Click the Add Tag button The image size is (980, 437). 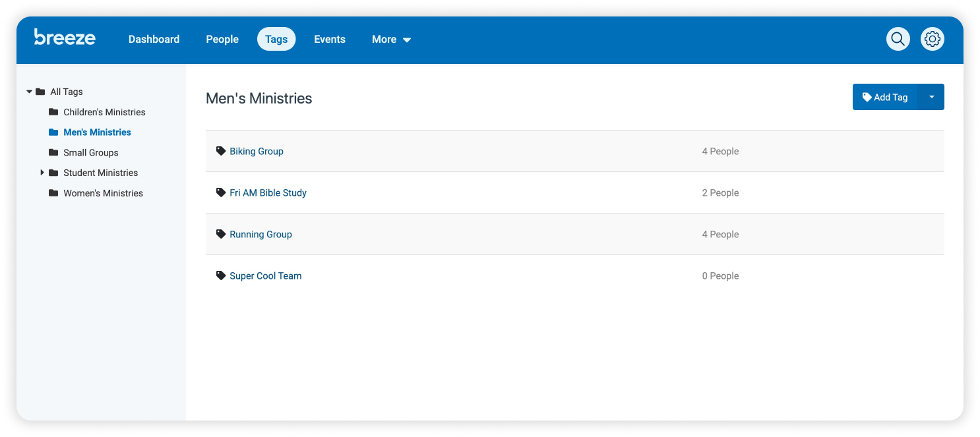885,97
